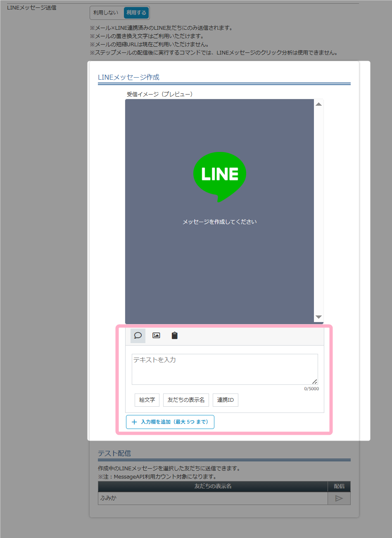Insert 友だちの表示名 placeholder
The image size is (392, 538).
(186, 400)
